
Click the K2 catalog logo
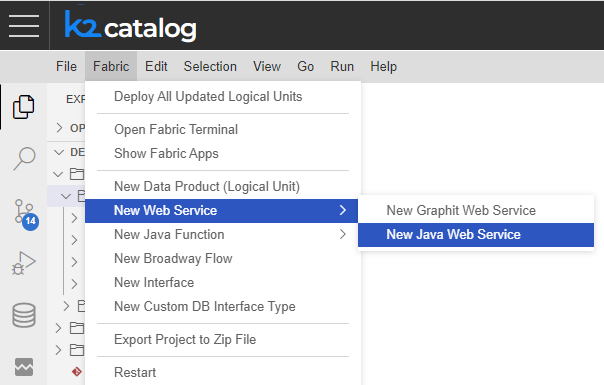pos(131,26)
